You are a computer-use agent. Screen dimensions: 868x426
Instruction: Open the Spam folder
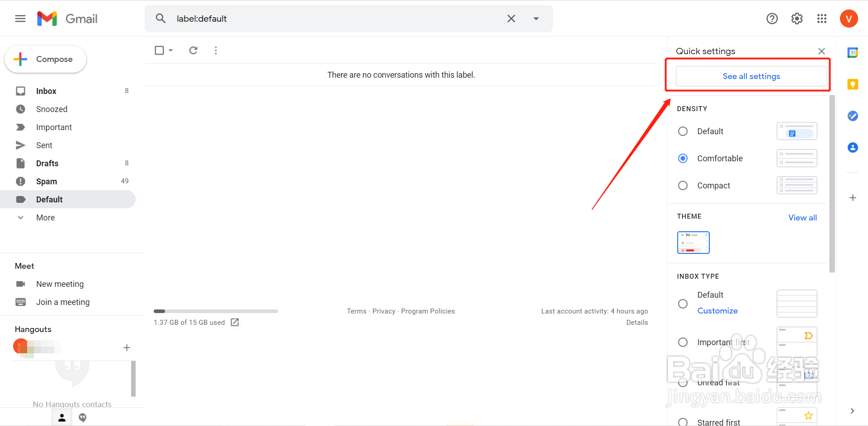(47, 181)
